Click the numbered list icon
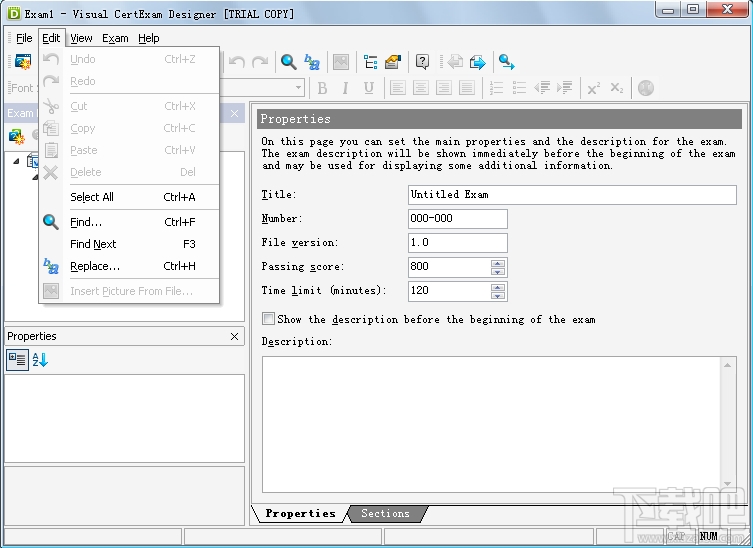This screenshot has height=548, width=753. point(496,88)
